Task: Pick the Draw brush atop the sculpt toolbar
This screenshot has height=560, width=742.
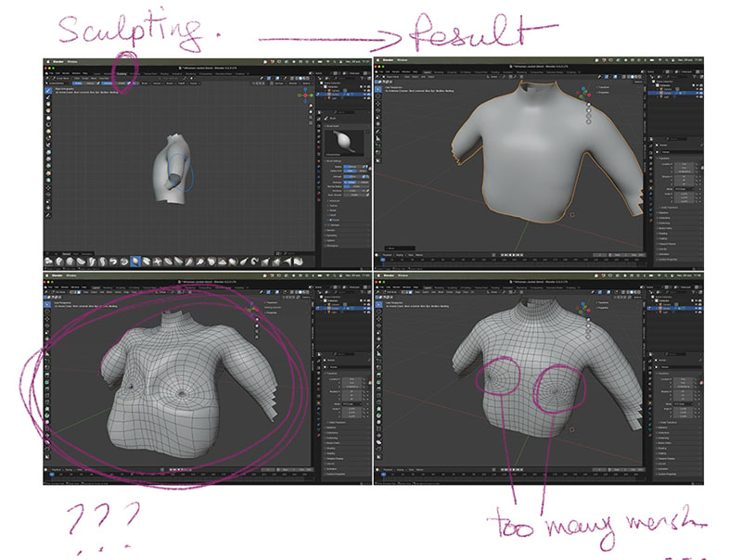Action: [x=48, y=92]
